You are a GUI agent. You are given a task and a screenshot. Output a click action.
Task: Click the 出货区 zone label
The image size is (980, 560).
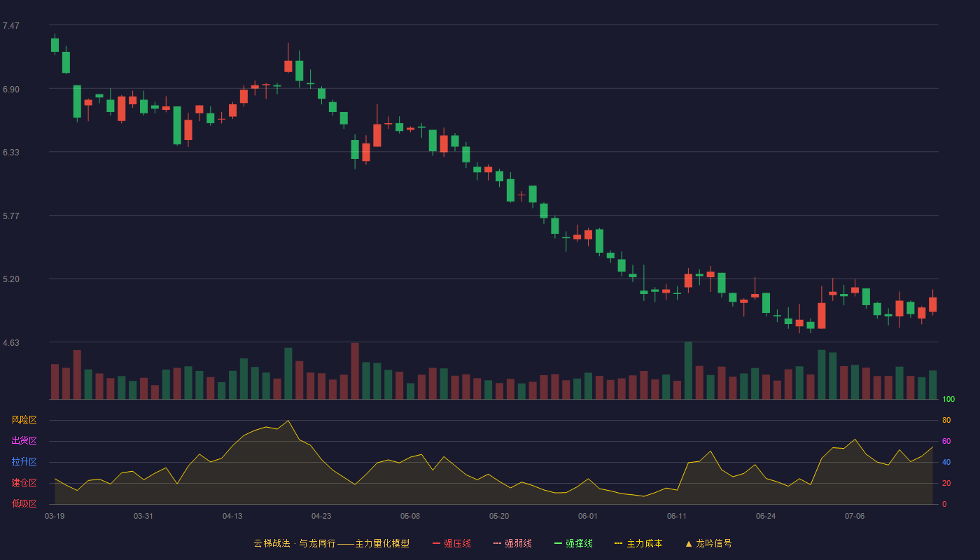[24, 441]
